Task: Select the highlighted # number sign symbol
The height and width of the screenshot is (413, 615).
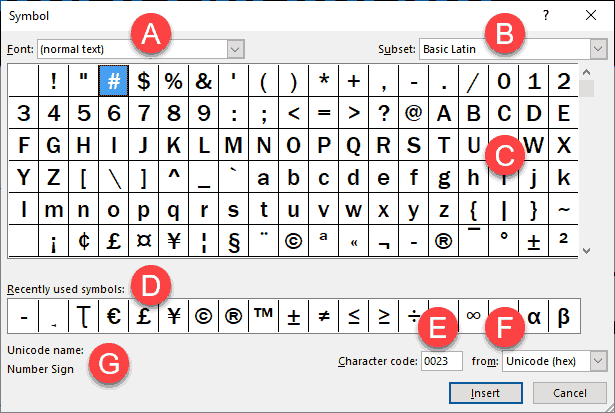Action: pos(113,81)
